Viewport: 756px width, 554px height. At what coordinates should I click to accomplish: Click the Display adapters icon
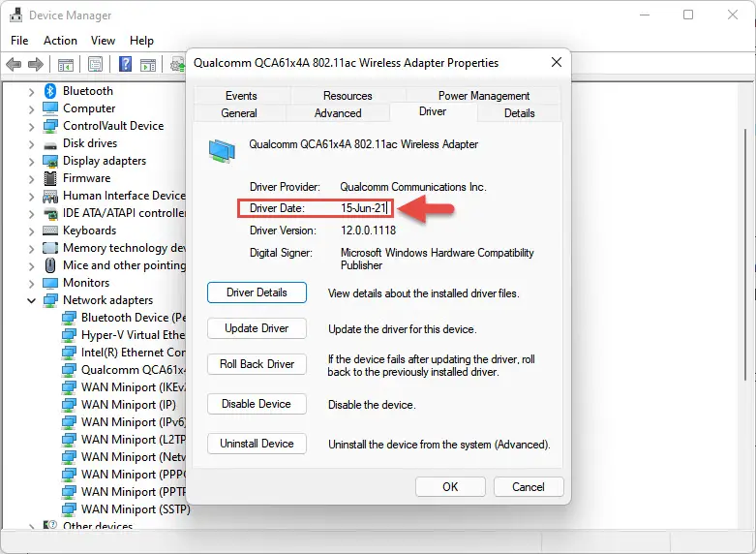50,161
